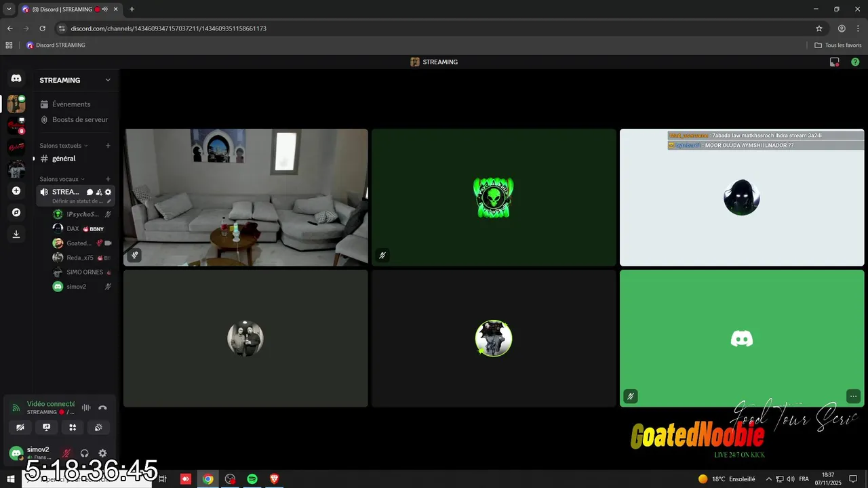Select the living room webcam video tile

(245, 197)
